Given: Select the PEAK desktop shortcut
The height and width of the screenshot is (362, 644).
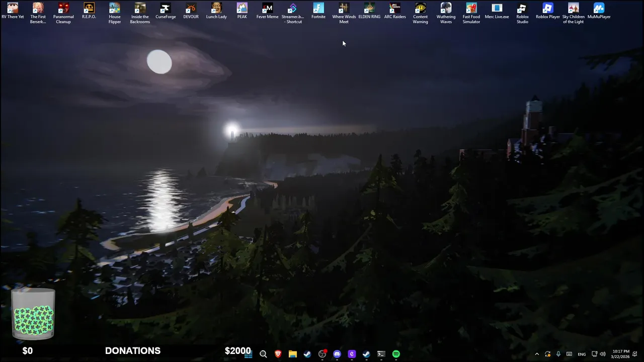Looking at the screenshot, I should point(242,12).
